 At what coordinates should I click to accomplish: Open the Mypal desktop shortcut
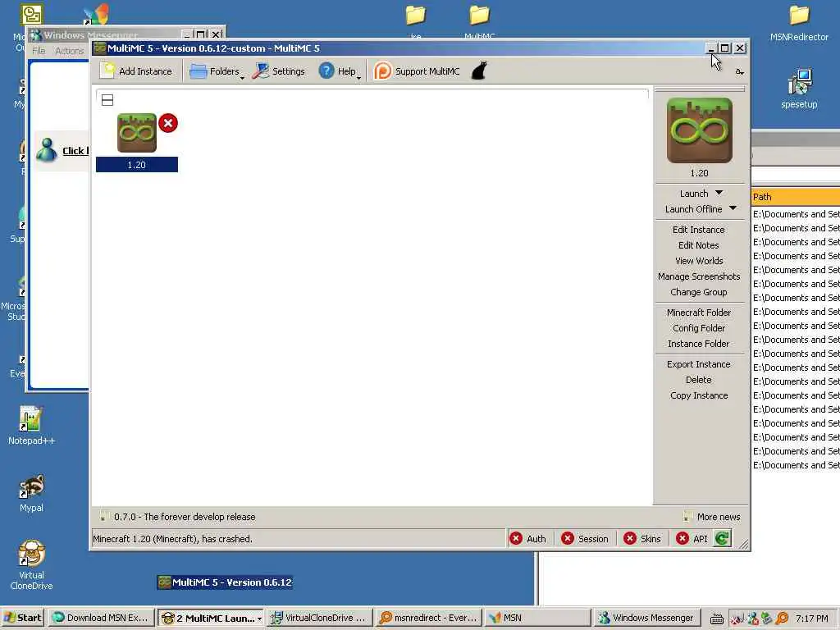tap(31, 493)
